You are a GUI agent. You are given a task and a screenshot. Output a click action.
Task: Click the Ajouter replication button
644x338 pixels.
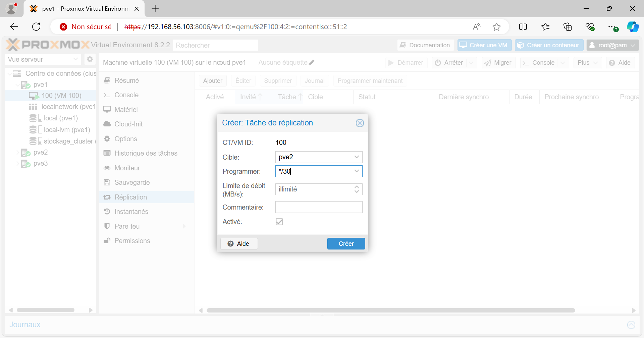point(213,81)
